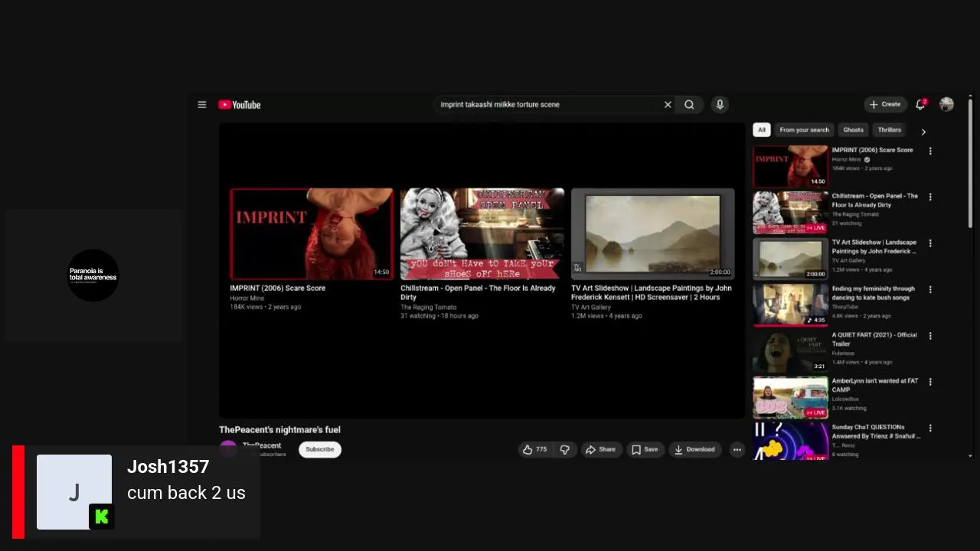
Task: Open sidebar thumbnail for TV Art Slideshow
Action: pyautogui.click(x=790, y=259)
